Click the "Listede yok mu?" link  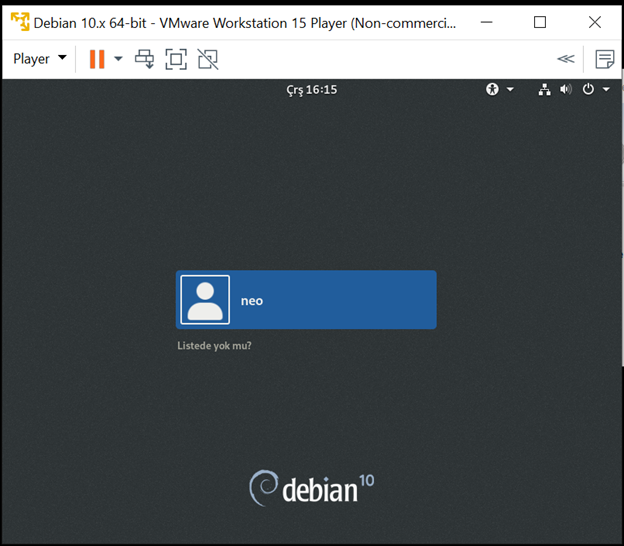pos(214,346)
